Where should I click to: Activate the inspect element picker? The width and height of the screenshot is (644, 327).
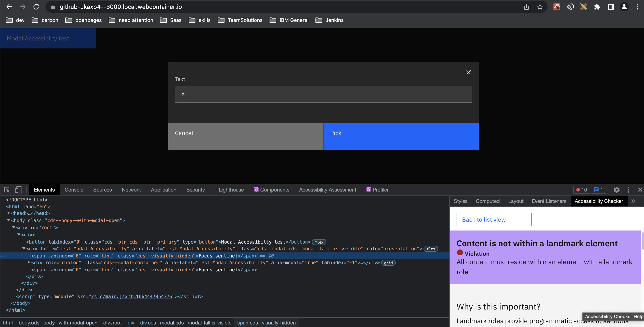tap(7, 190)
